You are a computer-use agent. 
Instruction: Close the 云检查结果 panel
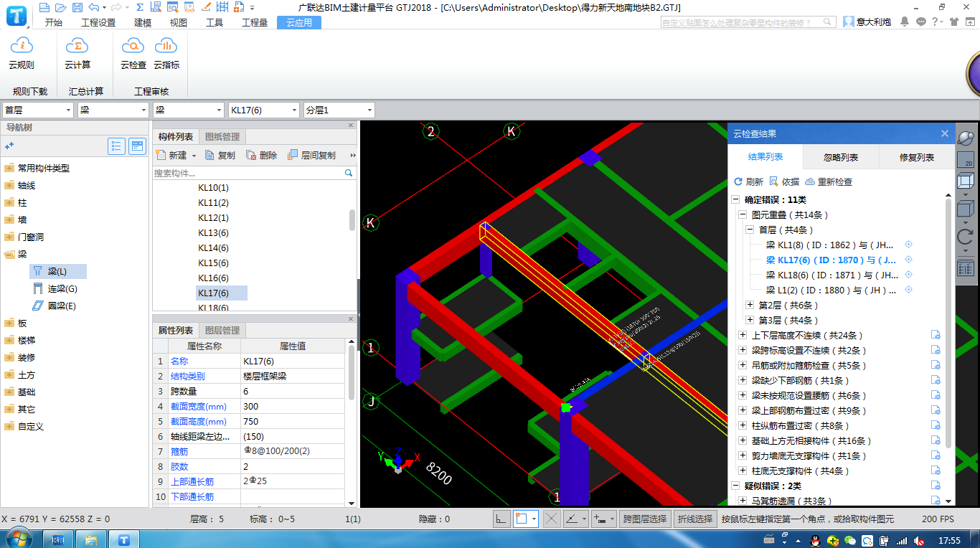(x=945, y=133)
